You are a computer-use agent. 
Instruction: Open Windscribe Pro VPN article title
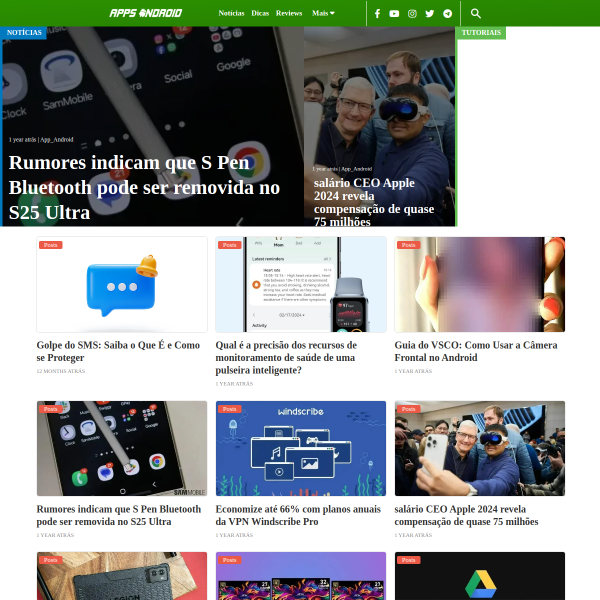[298, 515]
